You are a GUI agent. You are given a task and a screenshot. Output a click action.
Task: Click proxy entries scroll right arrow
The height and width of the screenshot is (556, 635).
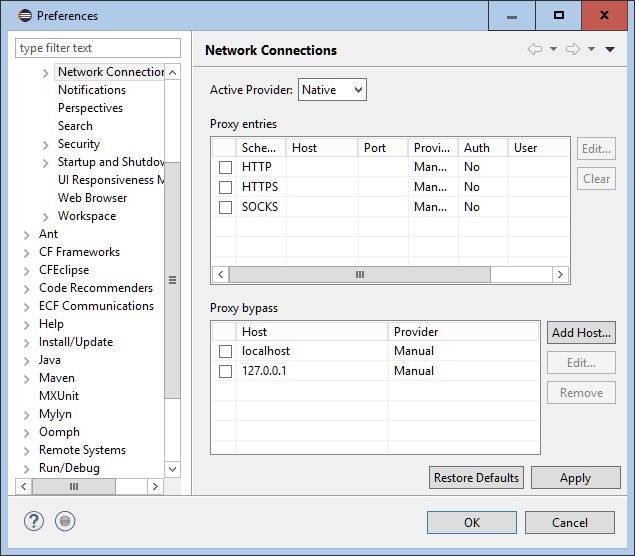[x=560, y=275]
